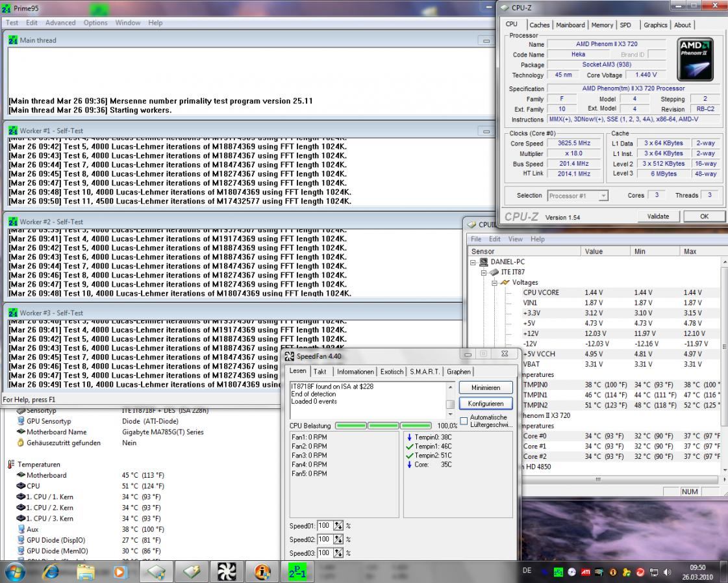Click the Worker #2 Self-Test window icon

pos(13,222)
